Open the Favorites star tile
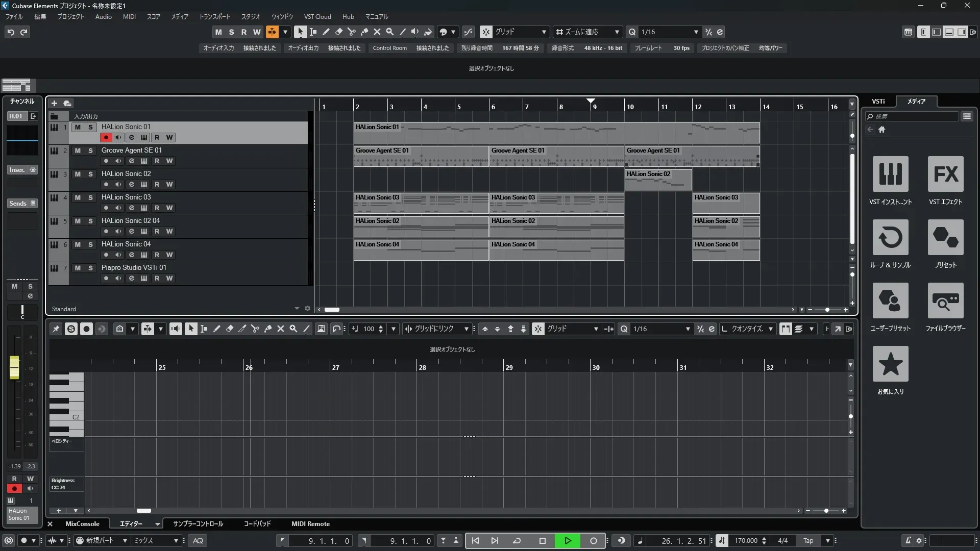The height and width of the screenshot is (551, 980). (890, 364)
